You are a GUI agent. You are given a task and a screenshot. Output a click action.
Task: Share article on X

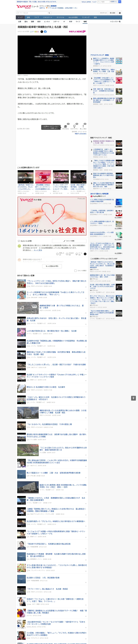pyautogui.click(x=42, y=32)
